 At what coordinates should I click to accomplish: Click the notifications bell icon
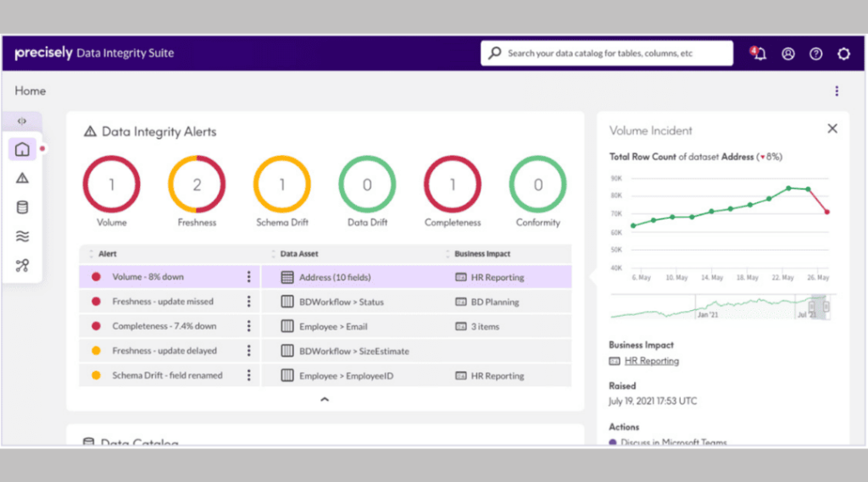coord(759,53)
